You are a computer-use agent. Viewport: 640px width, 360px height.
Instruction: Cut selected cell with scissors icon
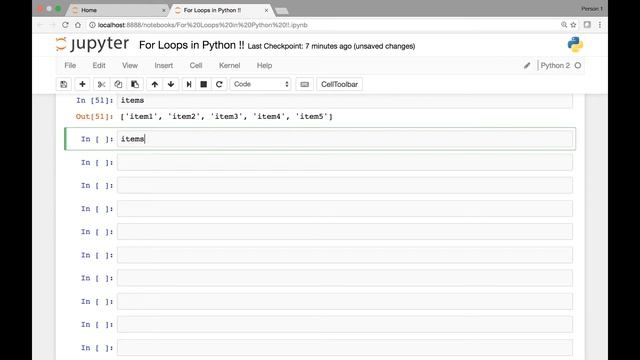pyautogui.click(x=101, y=84)
